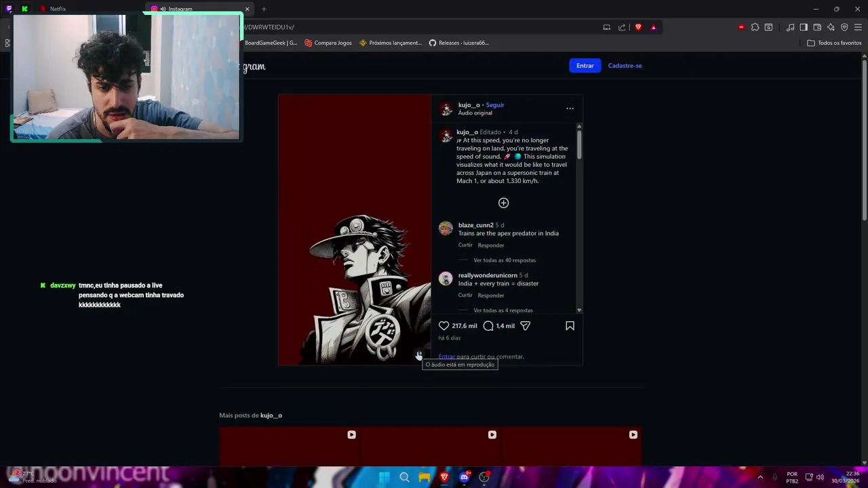This screenshot has height=488, width=868.
Task: Click the blue Entrar button
Action: click(585, 66)
